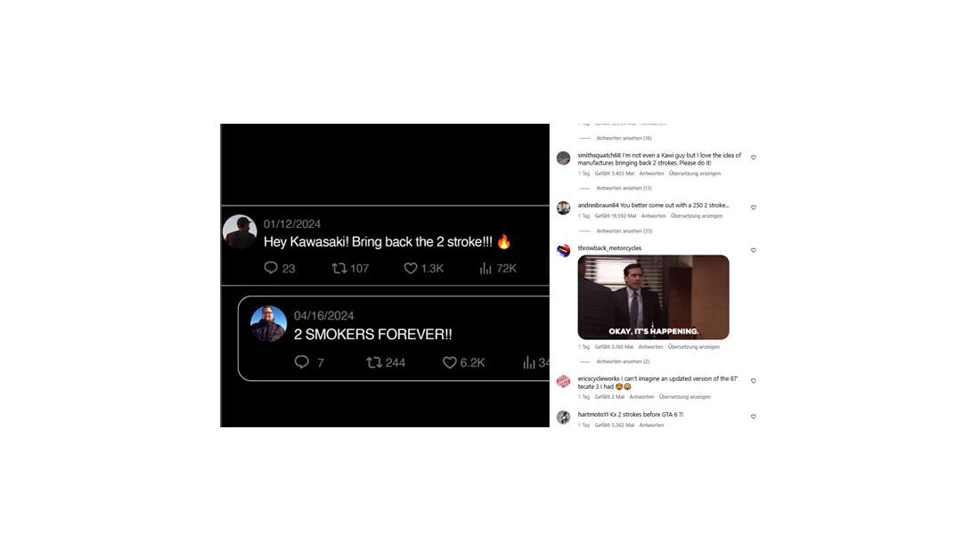Toggle like heart on smithsquatch68 comment
Viewport: 980px width, 551px height.
tap(753, 158)
